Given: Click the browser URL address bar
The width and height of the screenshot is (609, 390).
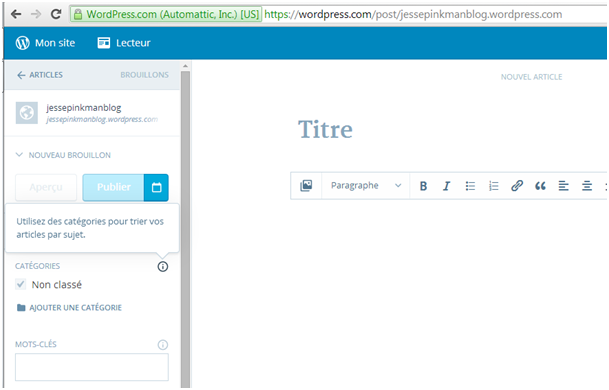Looking at the screenshot, I should pos(413,14).
